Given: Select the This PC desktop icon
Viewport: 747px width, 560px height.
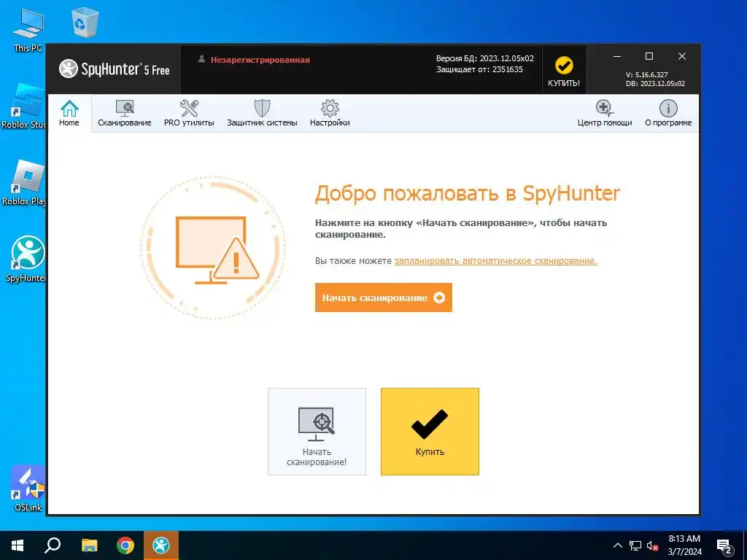Looking at the screenshot, I should pos(28,31).
